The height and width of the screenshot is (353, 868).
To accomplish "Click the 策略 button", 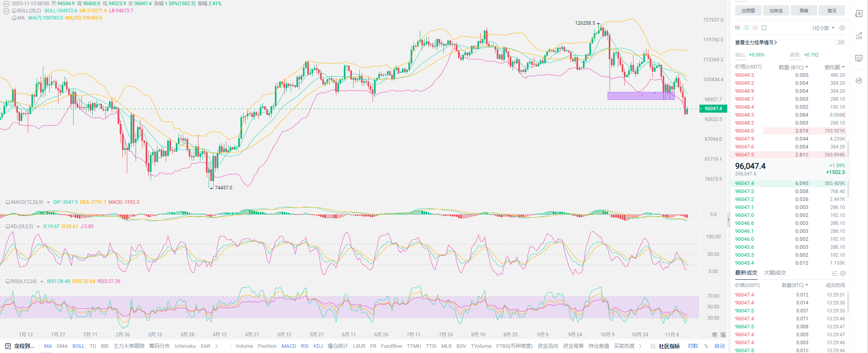I will (x=804, y=11).
